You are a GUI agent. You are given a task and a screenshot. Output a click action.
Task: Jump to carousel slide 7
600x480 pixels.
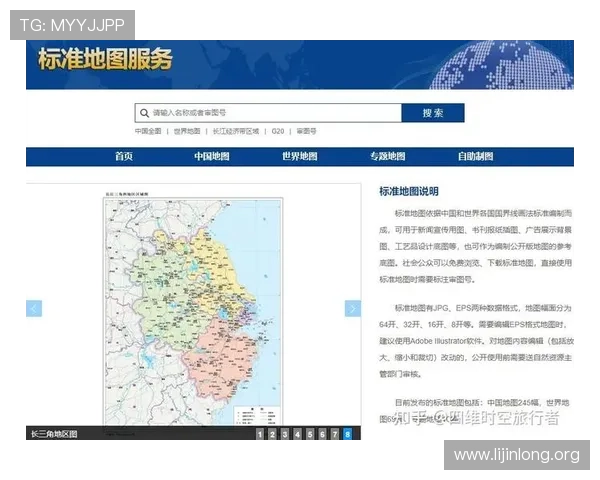(335, 434)
